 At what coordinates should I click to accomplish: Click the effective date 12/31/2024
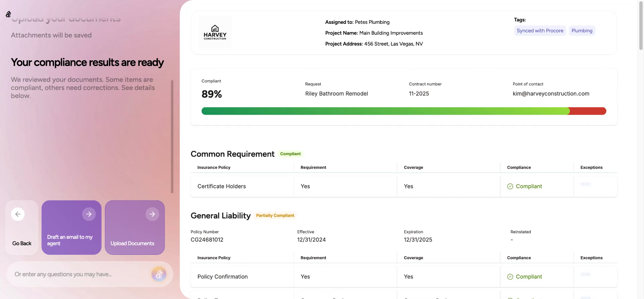tap(311, 240)
